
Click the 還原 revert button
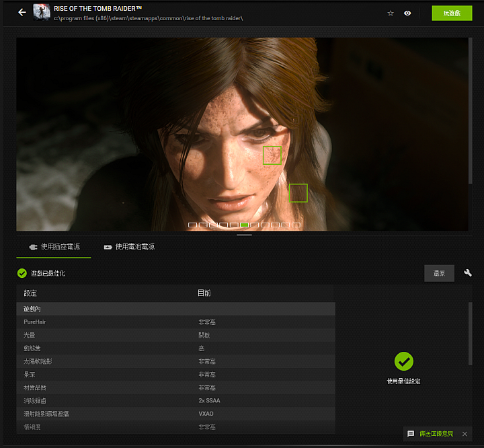pos(439,273)
